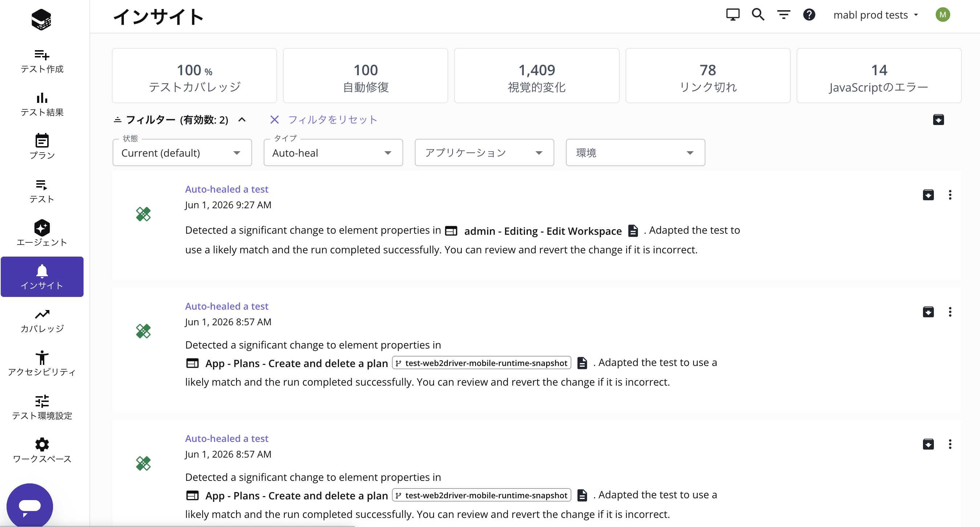980x527 pixels.
Task: Open more options for second 8:57 AM insight
Action: tap(950, 312)
